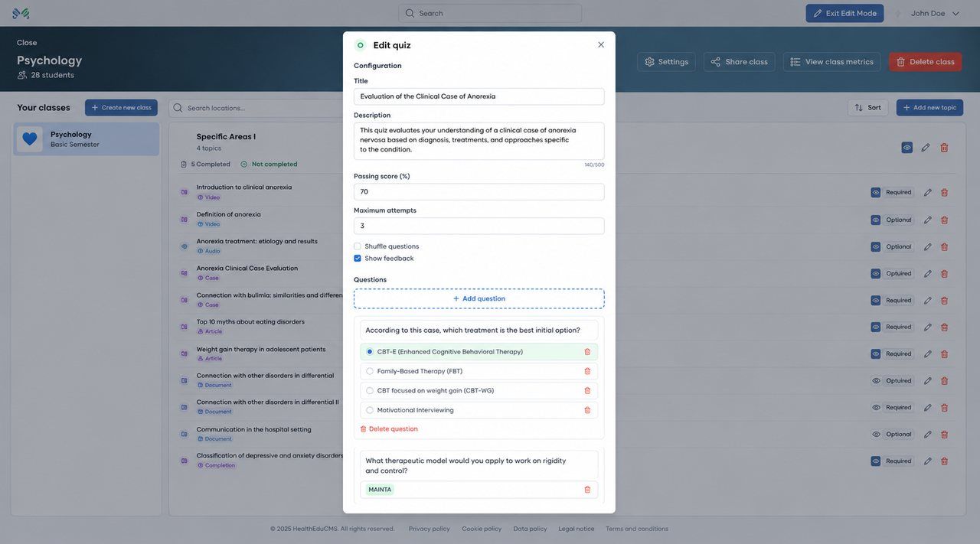
Task: Click the HealthEduCMS logo icon
Action: click(x=21, y=13)
